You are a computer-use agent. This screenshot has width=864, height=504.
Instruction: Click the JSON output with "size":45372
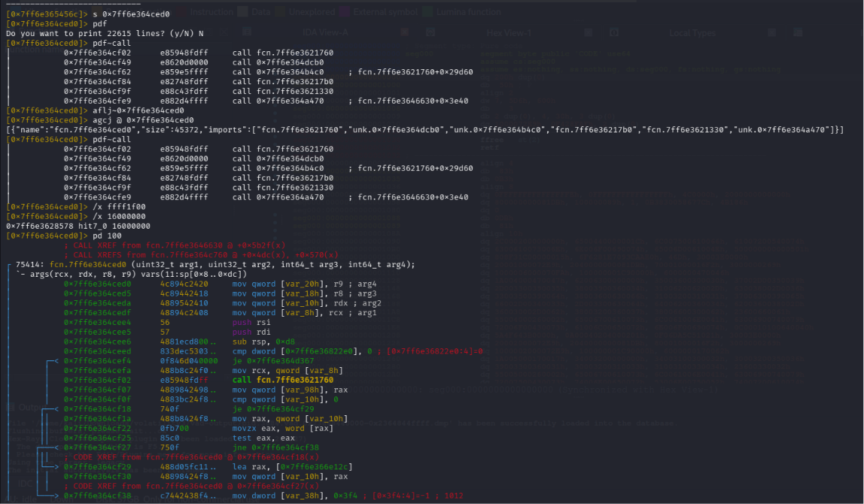tap(424, 130)
